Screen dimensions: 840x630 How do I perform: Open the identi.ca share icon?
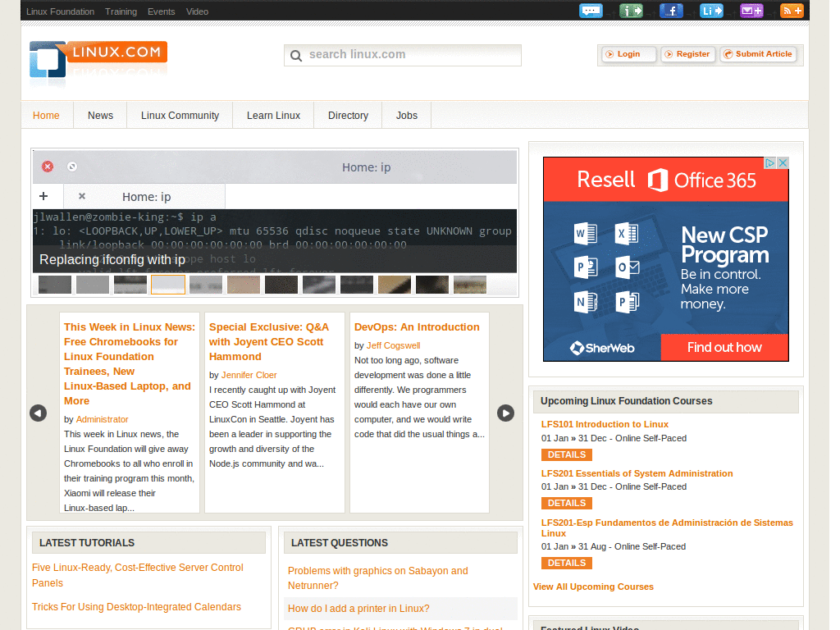tap(631, 11)
